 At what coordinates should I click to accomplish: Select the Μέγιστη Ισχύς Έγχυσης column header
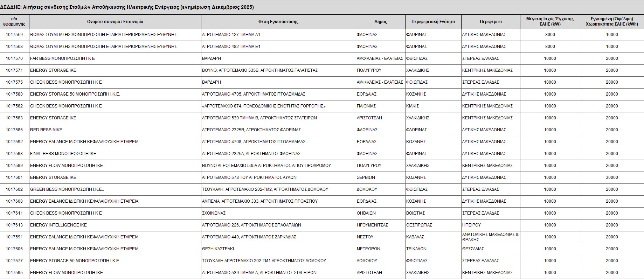550,22
